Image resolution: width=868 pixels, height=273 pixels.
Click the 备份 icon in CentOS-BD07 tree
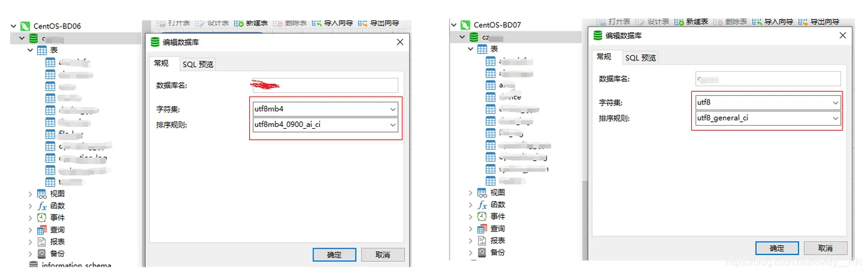[482, 253]
